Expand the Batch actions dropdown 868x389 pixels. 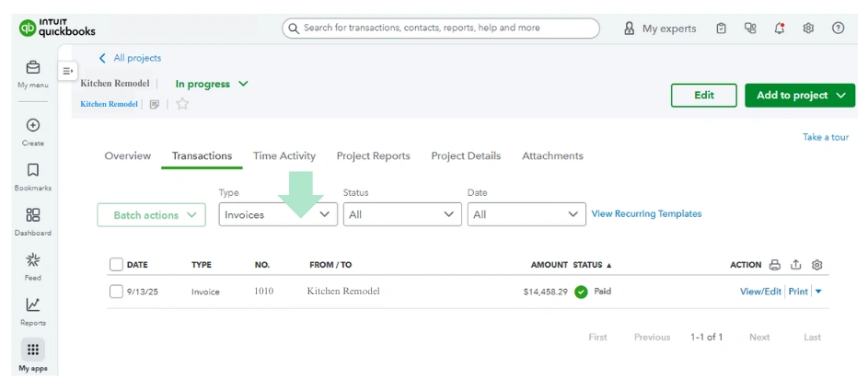[151, 215]
